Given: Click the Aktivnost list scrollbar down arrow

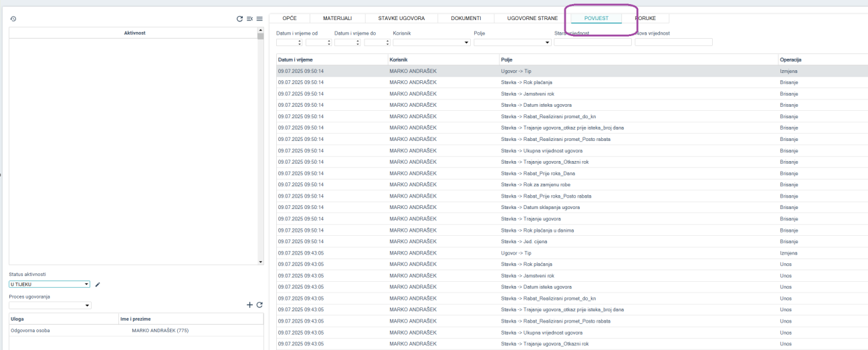Looking at the screenshot, I should tap(261, 262).
